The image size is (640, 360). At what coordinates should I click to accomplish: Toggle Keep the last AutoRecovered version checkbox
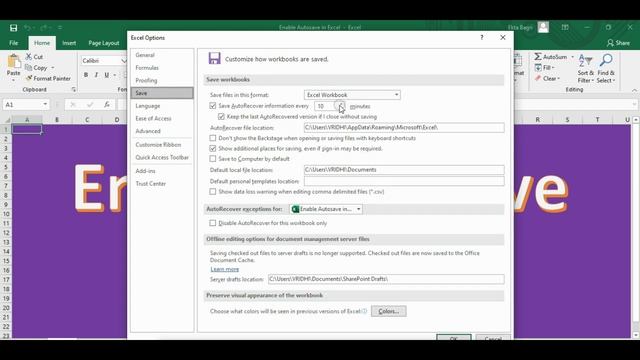221,116
